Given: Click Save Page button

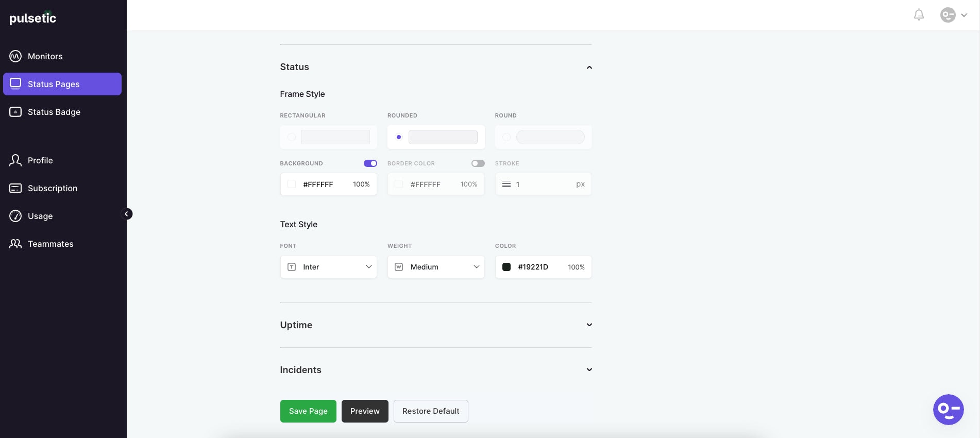Looking at the screenshot, I should [308, 411].
